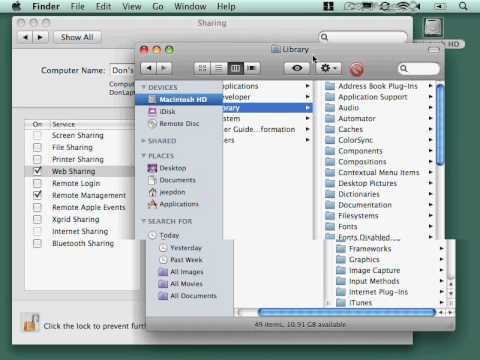This screenshot has height=360, width=480.
Task: Enable the Remote Apple Events checkbox
Action: pyautogui.click(x=37, y=207)
